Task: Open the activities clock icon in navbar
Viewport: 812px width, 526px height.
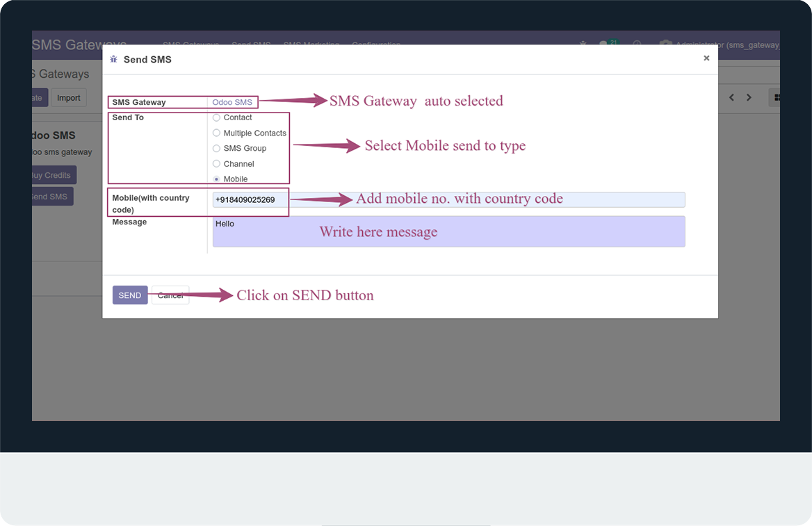Action: pos(637,44)
